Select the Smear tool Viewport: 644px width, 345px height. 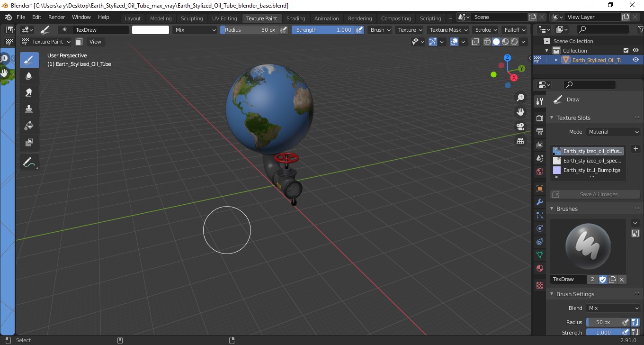click(x=29, y=92)
